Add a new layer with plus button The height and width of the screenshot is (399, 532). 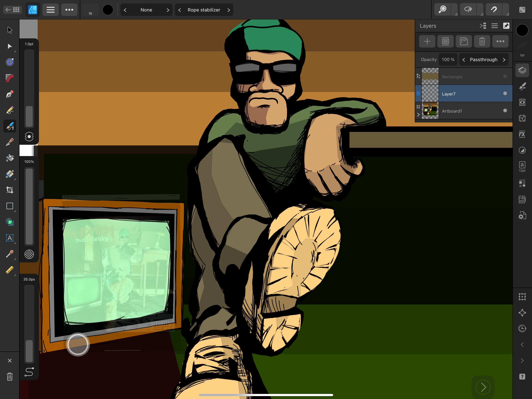click(x=427, y=41)
